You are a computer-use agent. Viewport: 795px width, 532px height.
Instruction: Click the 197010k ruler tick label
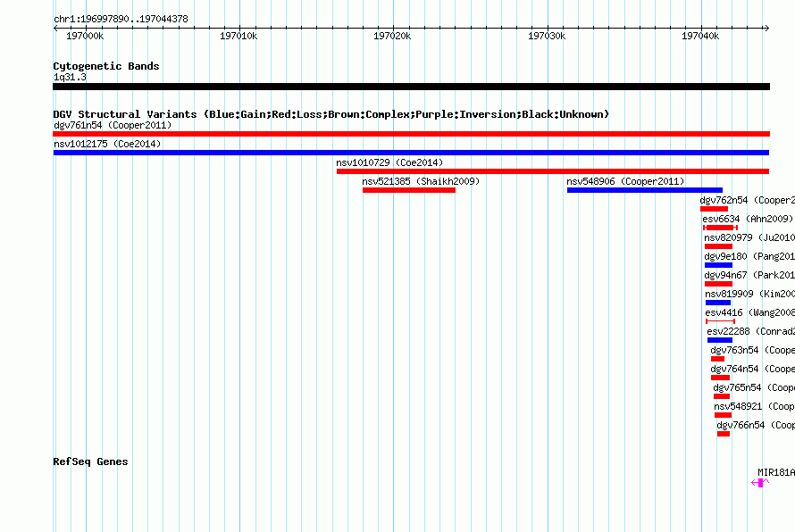pos(238,36)
